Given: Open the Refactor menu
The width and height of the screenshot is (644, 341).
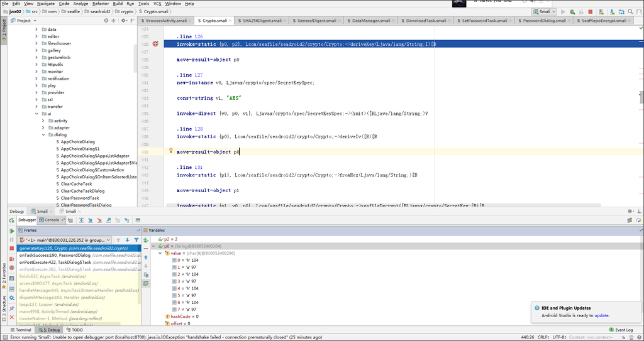Looking at the screenshot, I should coord(101,3).
